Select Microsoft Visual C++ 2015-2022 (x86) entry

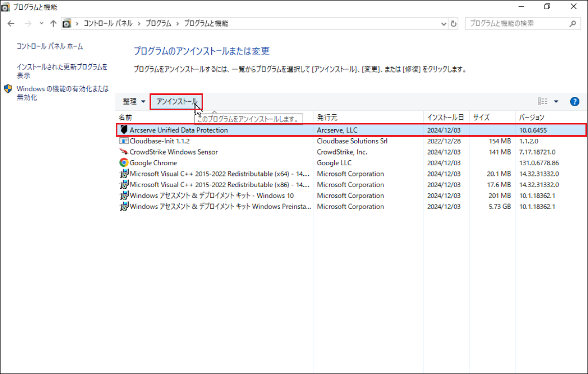point(219,185)
